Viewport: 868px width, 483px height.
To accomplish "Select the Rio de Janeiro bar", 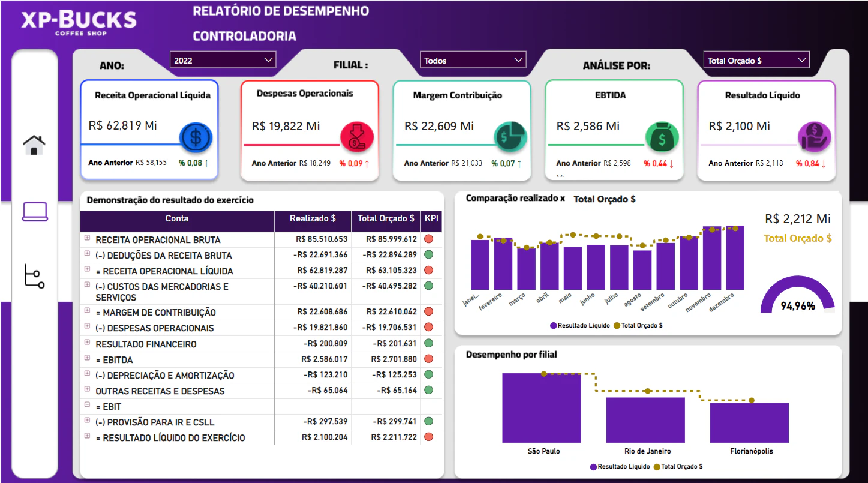I will coord(645,420).
